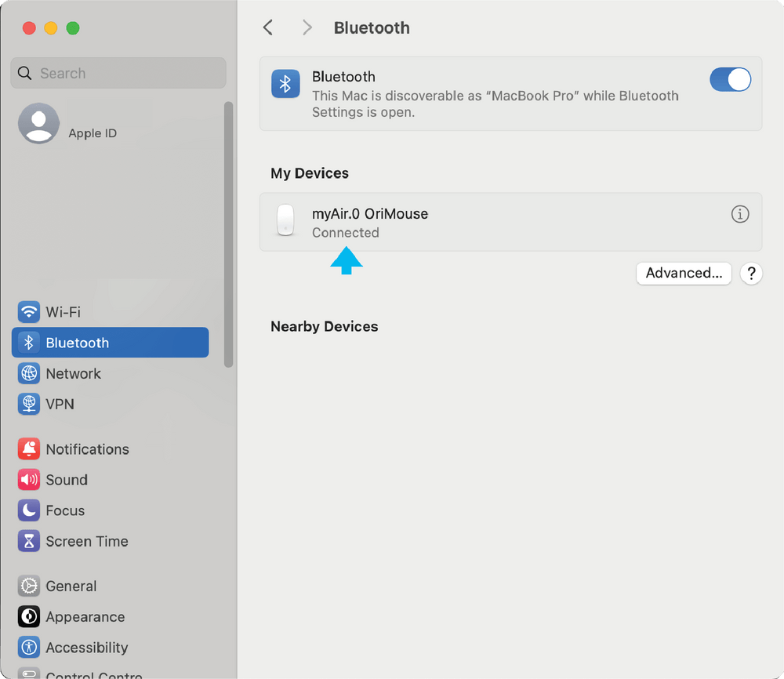Turn off the Bluetooth toggle switch
784x679 pixels.
pyautogui.click(x=730, y=80)
